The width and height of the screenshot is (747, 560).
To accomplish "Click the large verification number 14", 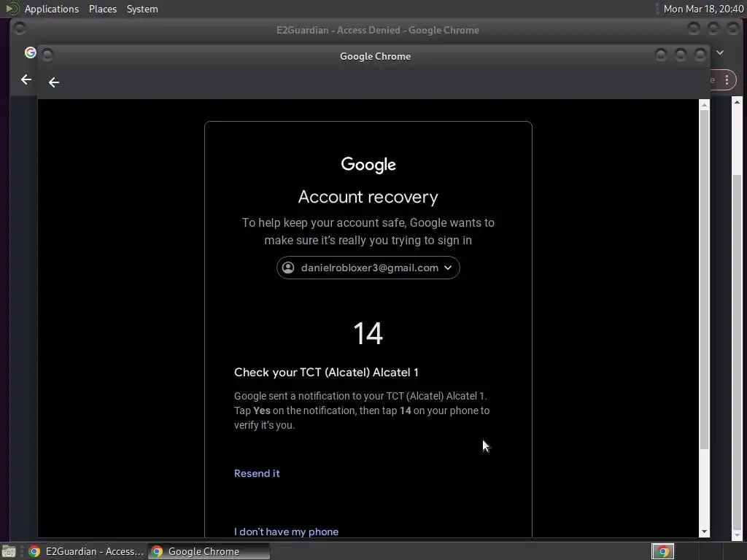I will [368, 333].
